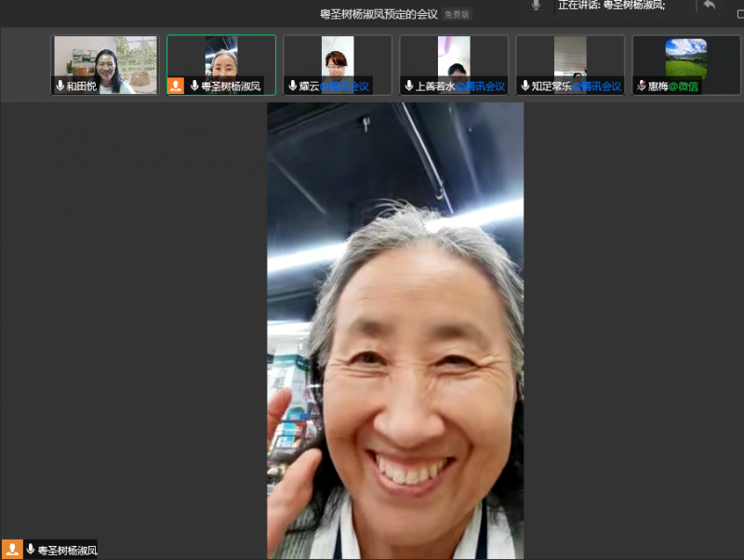Open 霖云's participant video tile

click(338, 58)
